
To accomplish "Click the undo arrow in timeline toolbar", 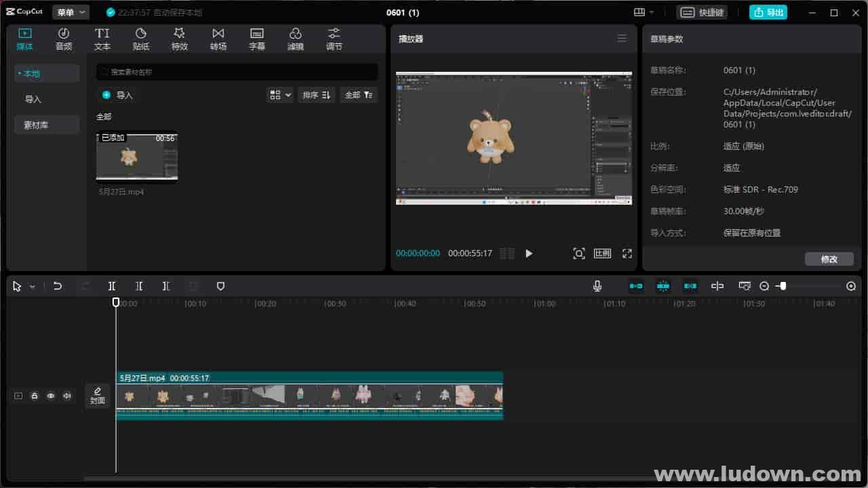I will click(58, 286).
